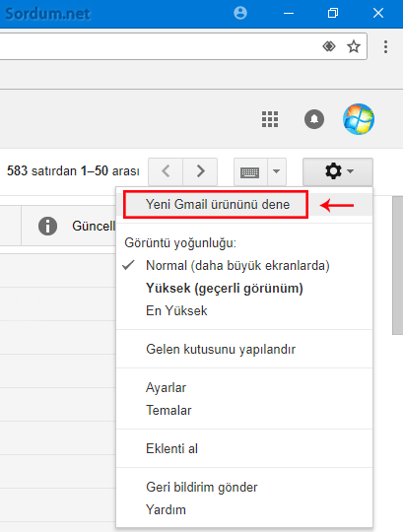Click the '583 satırdan 1–50 arası' counter
The height and width of the screenshot is (532, 403).
pyautogui.click(x=73, y=171)
